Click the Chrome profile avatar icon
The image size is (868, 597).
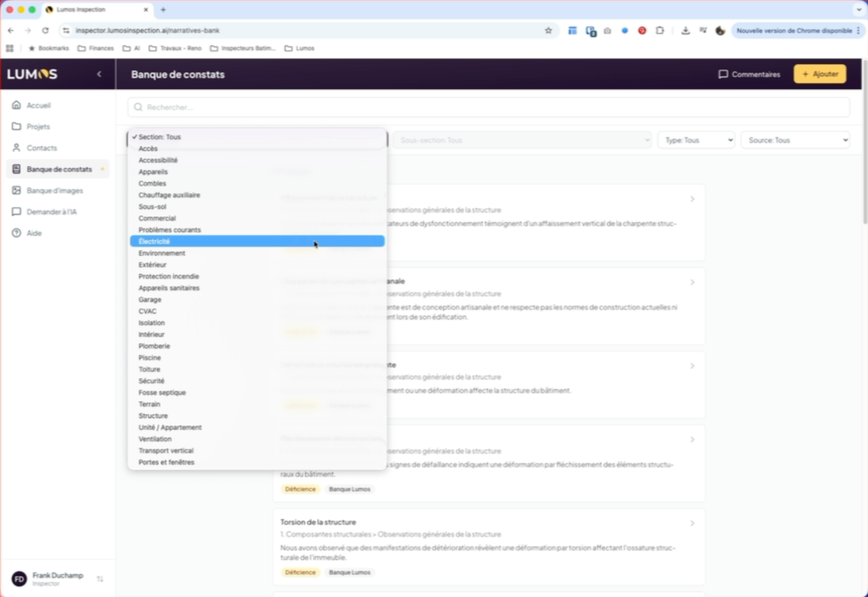pyautogui.click(x=720, y=30)
